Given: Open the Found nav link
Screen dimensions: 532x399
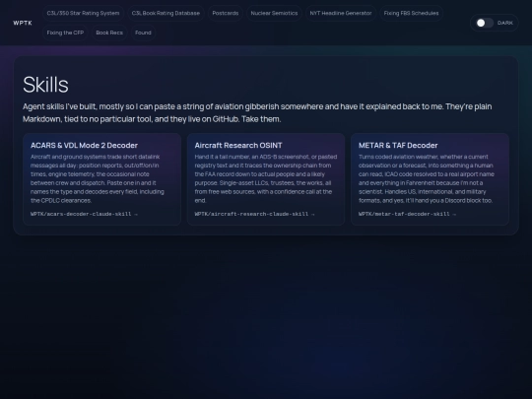Looking at the screenshot, I should (x=143, y=33).
